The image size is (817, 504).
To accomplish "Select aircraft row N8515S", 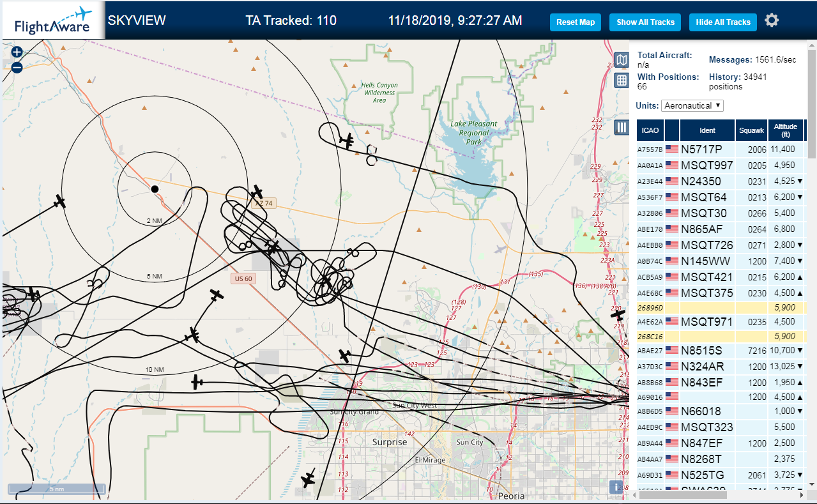I will (721, 351).
